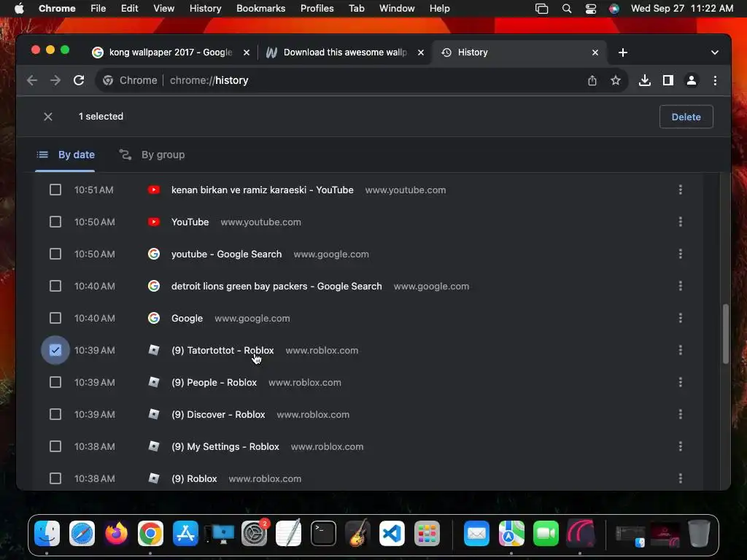Viewport: 747px width, 560px height.
Task: Open Control Center in menu bar
Action: pyautogui.click(x=591, y=9)
